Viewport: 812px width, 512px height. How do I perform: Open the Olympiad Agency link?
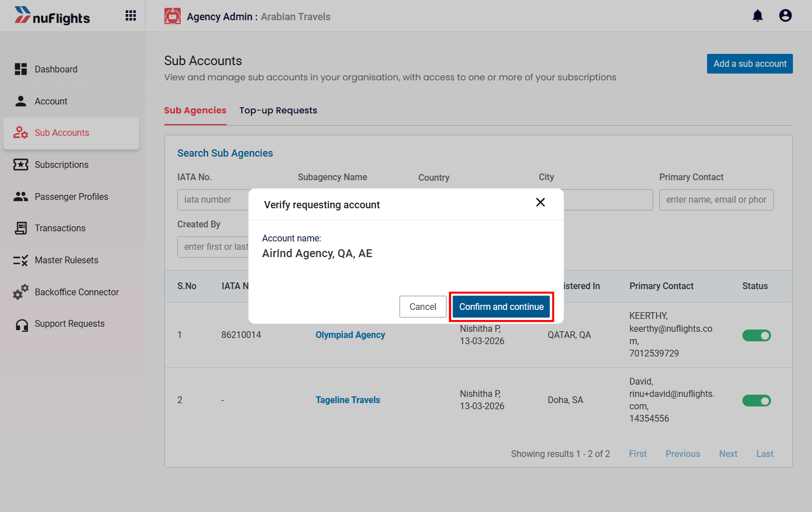[x=350, y=335]
